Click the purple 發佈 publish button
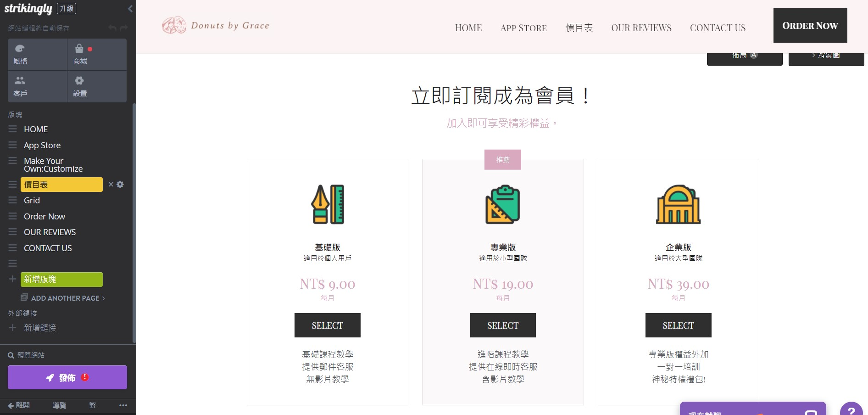 click(x=67, y=377)
